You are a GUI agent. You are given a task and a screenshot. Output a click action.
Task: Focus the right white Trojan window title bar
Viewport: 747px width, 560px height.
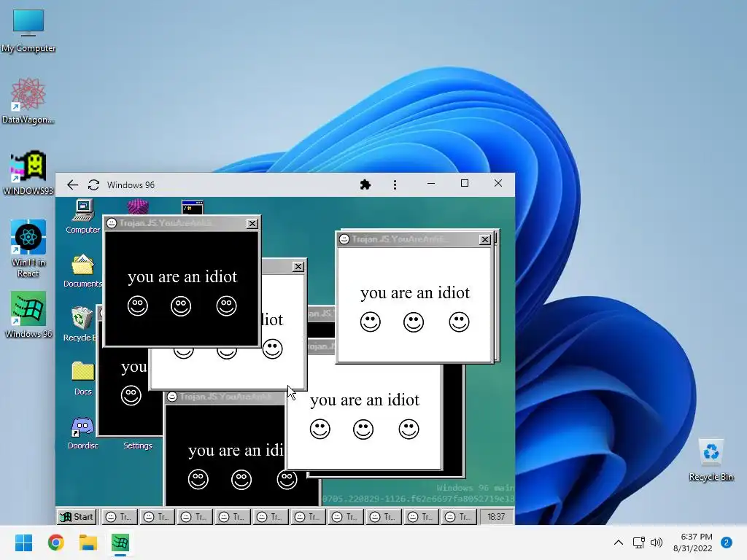tap(414, 239)
